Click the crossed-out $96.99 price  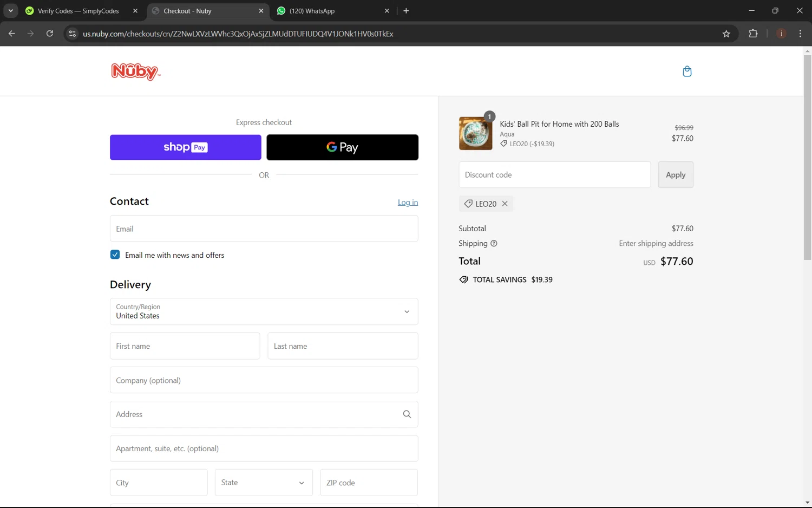[x=684, y=128]
